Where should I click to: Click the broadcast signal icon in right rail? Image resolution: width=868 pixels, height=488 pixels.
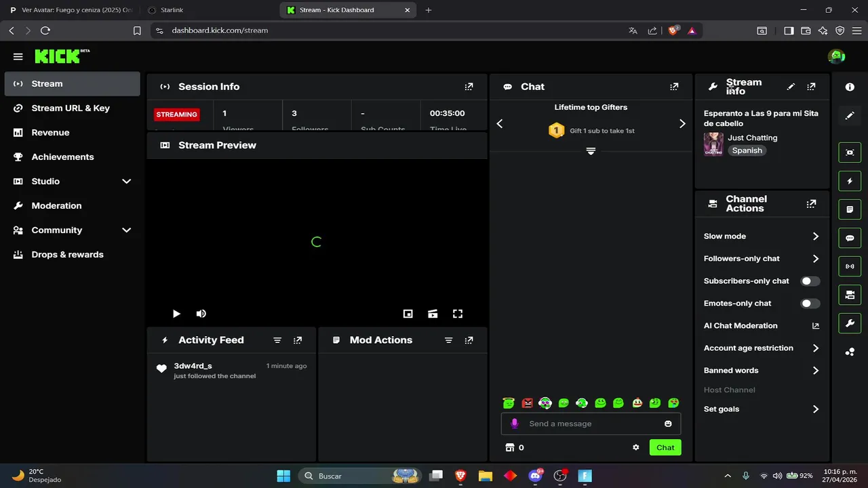click(x=850, y=266)
